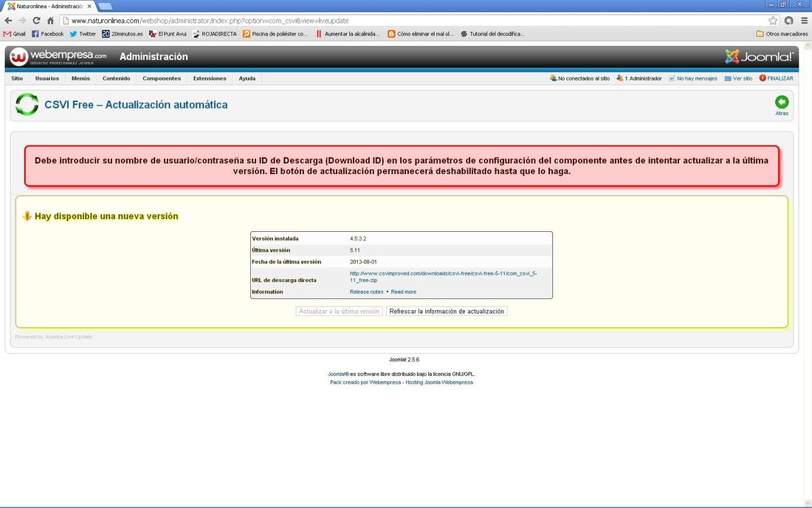Open the Twitter bookmark
812x508 pixels.
83,34
